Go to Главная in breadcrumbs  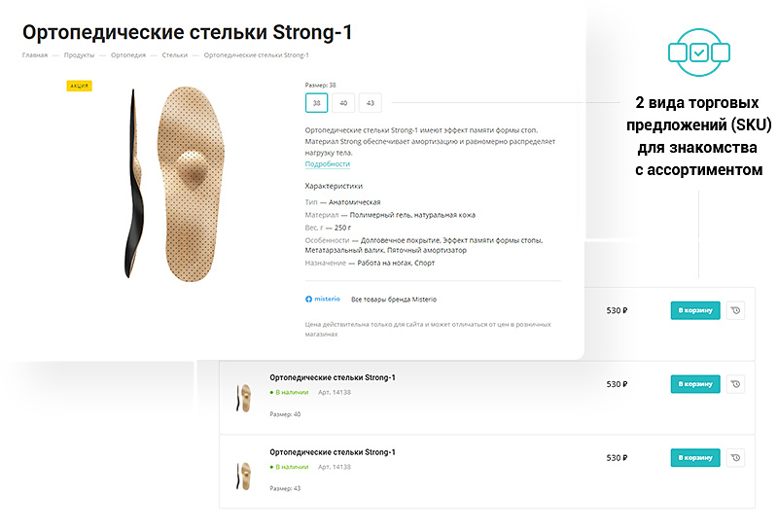click(34, 55)
